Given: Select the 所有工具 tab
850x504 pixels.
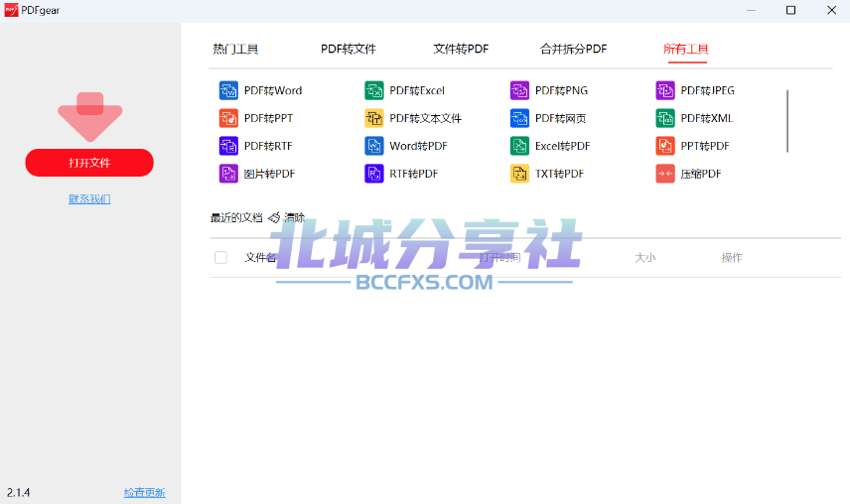Looking at the screenshot, I should 686,50.
